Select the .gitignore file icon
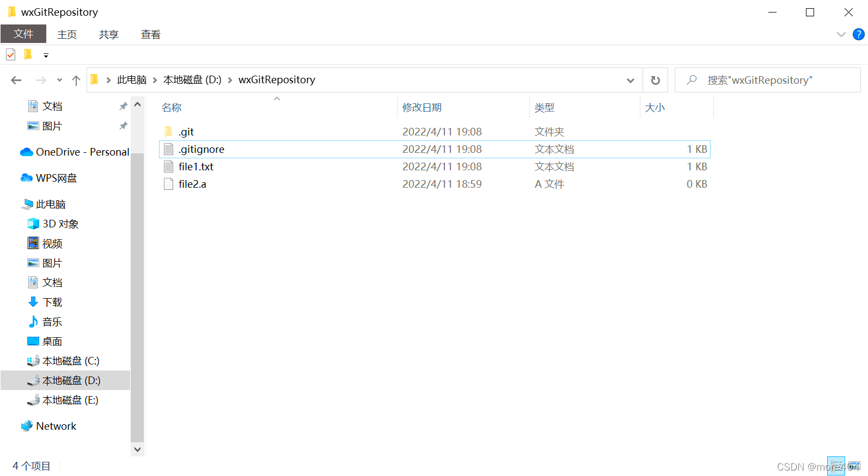868x476 pixels. 169,149
